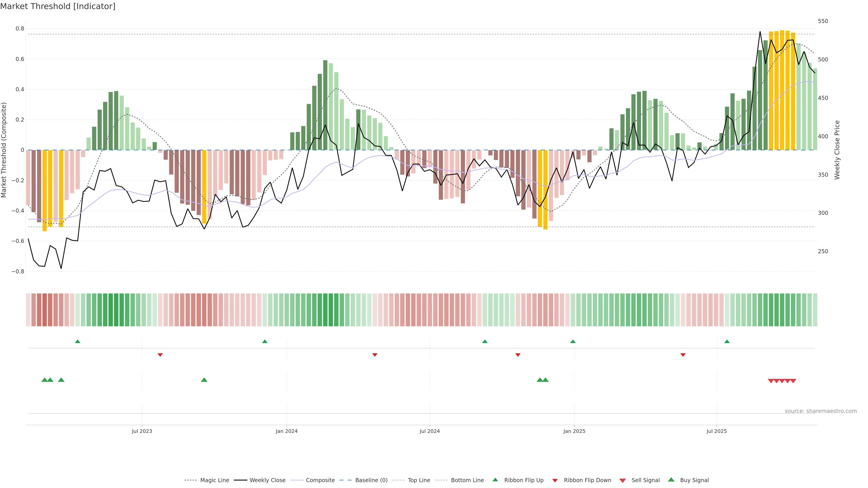Click the Jan 2024 x-axis label

click(x=286, y=431)
